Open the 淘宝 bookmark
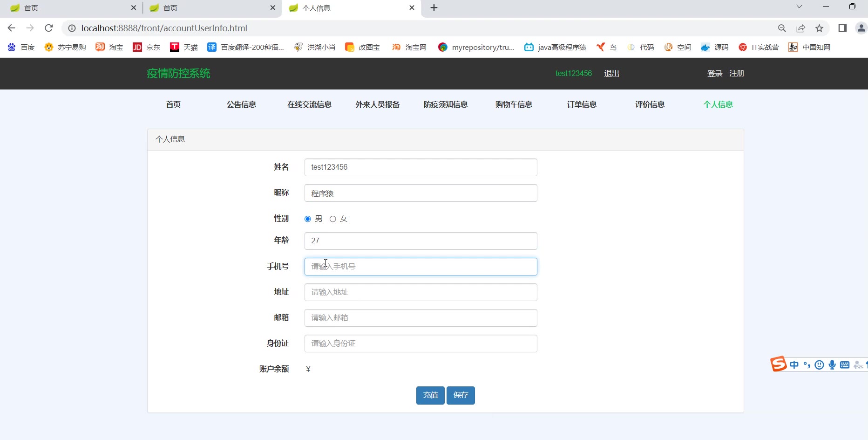 [x=109, y=47]
